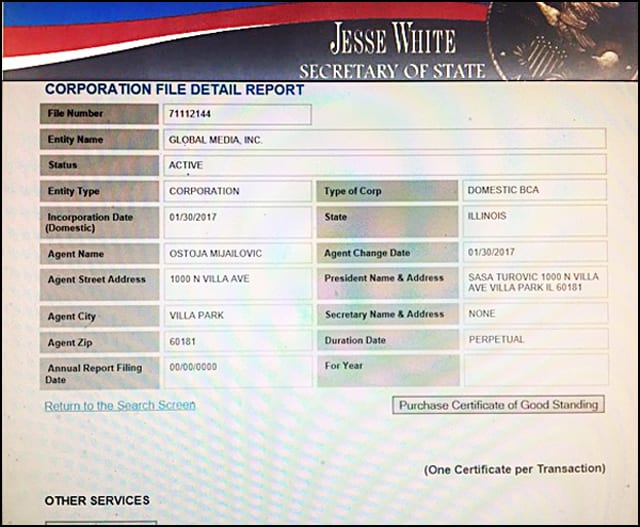Select president SASA TUROVIC address cell

(535, 282)
